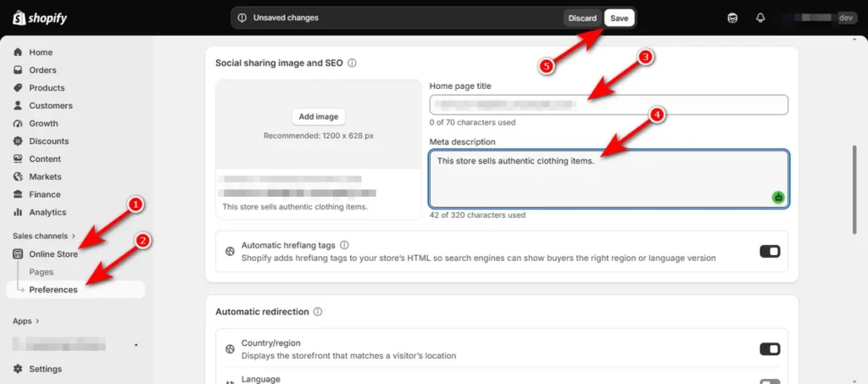868x384 pixels.
Task: Open notifications bell icon
Action: coord(760,18)
